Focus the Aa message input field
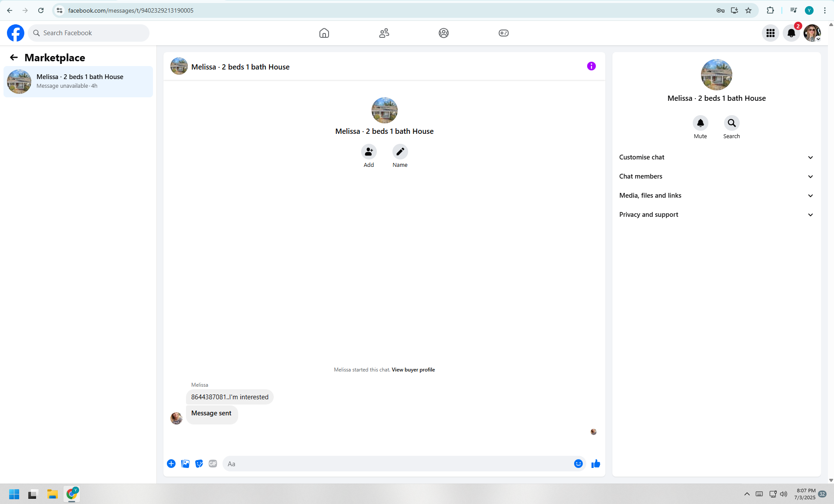The image size is (834, 504). pos(398,464)
